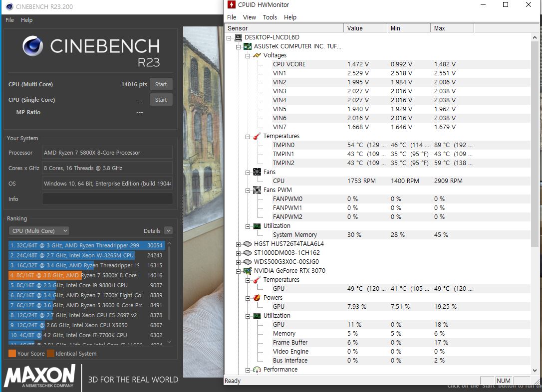Click the Cinebench title bar app icon
542x392 pixels.
click(x=9, y=6)
